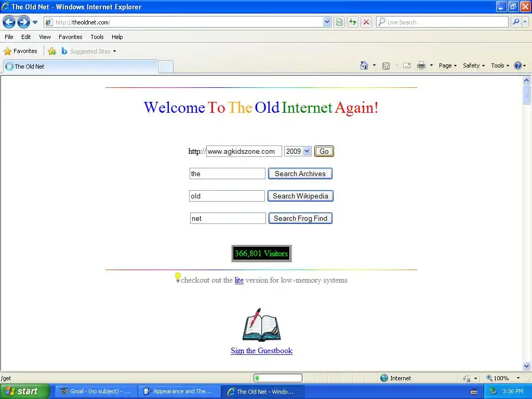Open the Help menu
This screenshot has height=399, width=532.
117,37
